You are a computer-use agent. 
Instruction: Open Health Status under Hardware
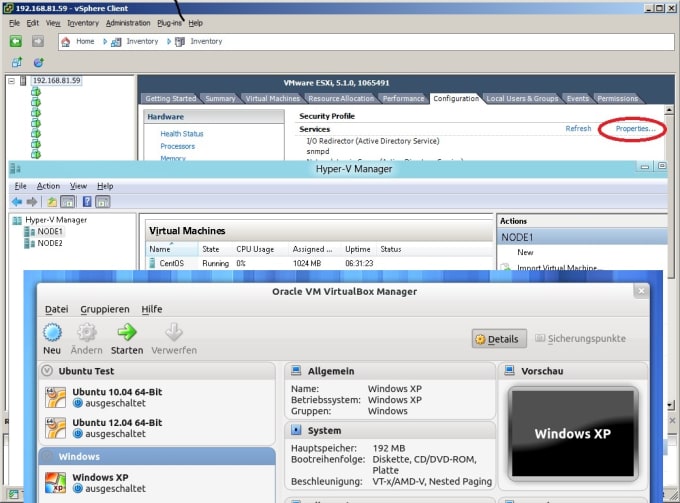[182, 134]
